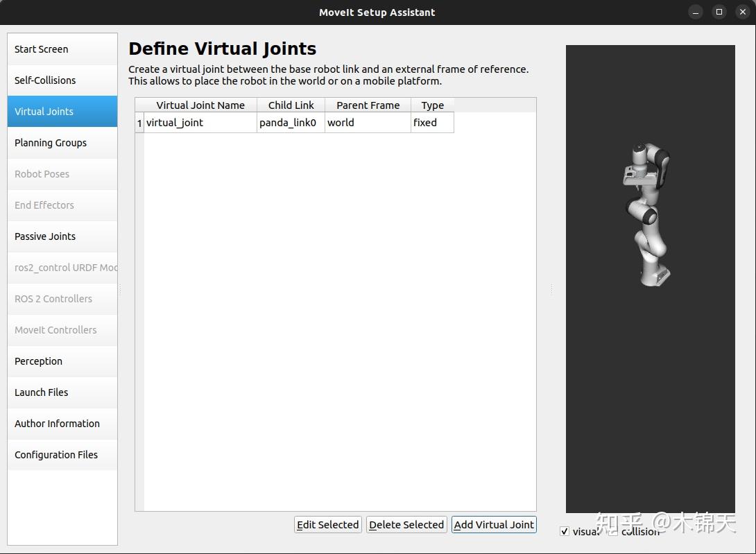
Task: Select the Configuration Files step
Action: point(55,454)
